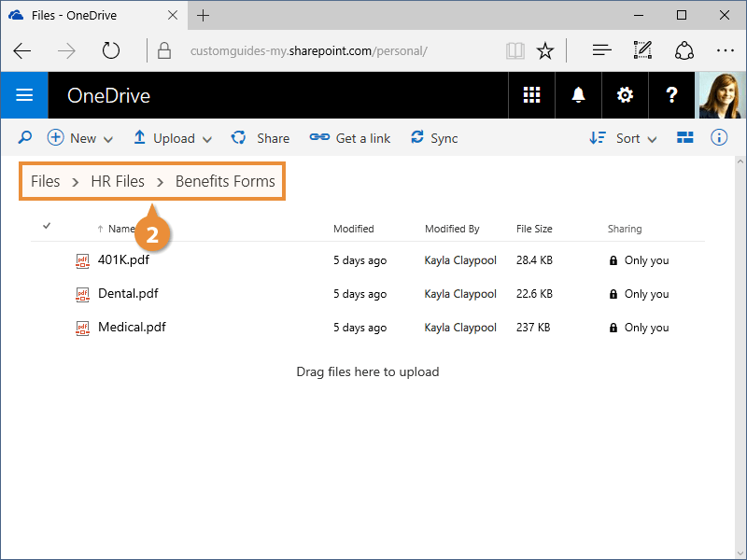Sort by the Modified column header
747x560 pixels.
click(x=354, y=229)
